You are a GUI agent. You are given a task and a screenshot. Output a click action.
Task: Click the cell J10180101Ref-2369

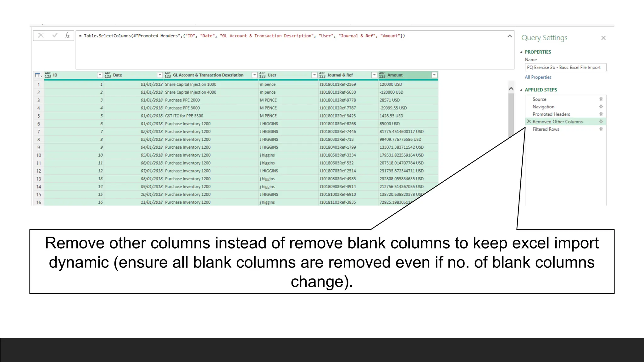[x=348, y=85]
